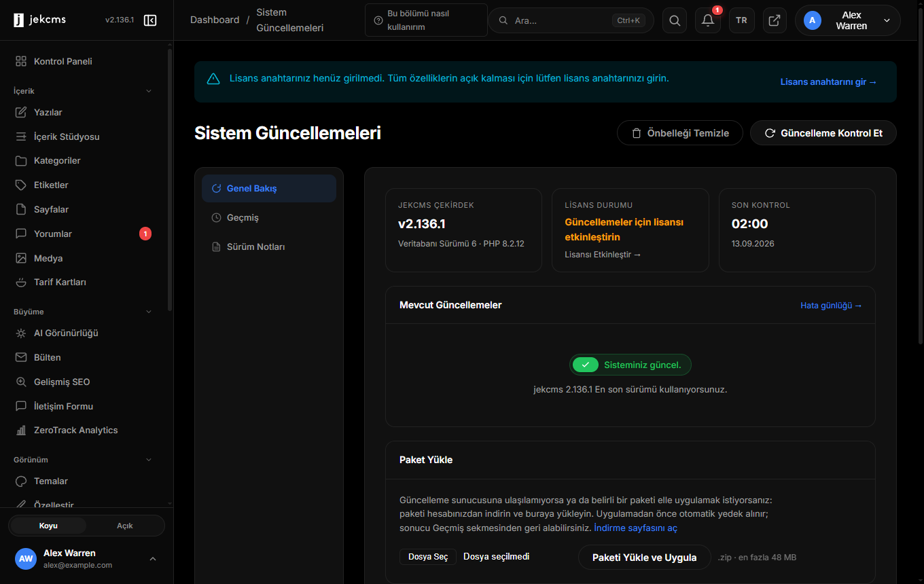The width and height of the screenshot is (924, 584).
Task: Click Güncelleme Kontrol Et button
Action: 823,133
